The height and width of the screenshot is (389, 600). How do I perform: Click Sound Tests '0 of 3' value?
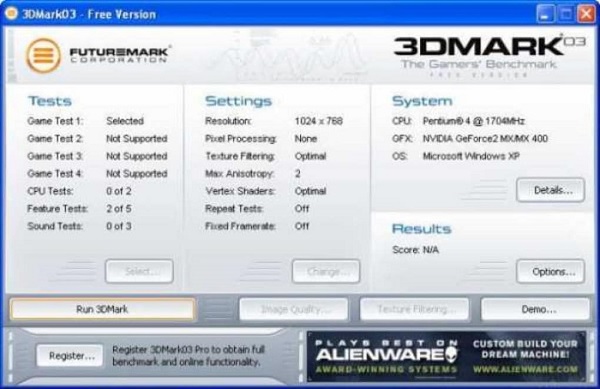[119, 226]
